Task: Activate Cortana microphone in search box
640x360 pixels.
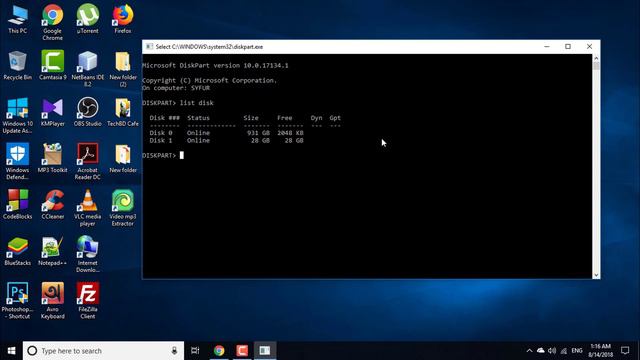Action: (x=174, y=351)
